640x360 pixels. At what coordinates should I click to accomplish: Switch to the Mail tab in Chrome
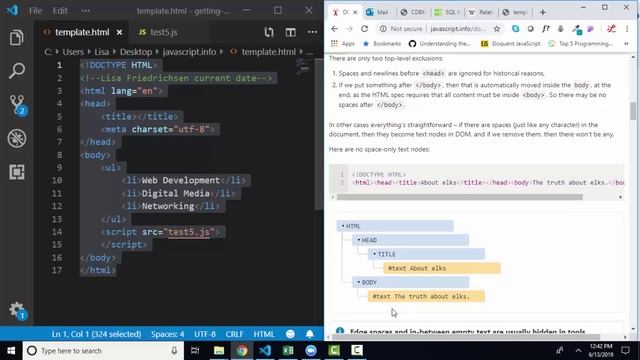click(378, 12)
